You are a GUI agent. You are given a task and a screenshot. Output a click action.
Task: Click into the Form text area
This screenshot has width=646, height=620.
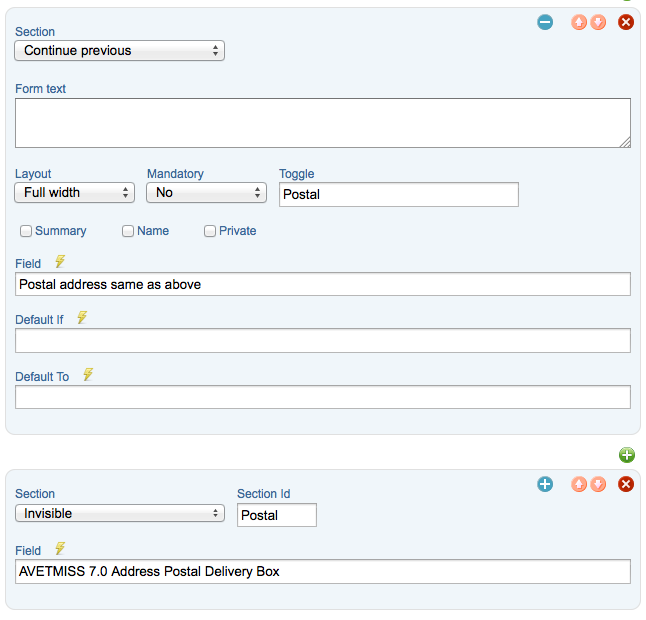[323, 123]
